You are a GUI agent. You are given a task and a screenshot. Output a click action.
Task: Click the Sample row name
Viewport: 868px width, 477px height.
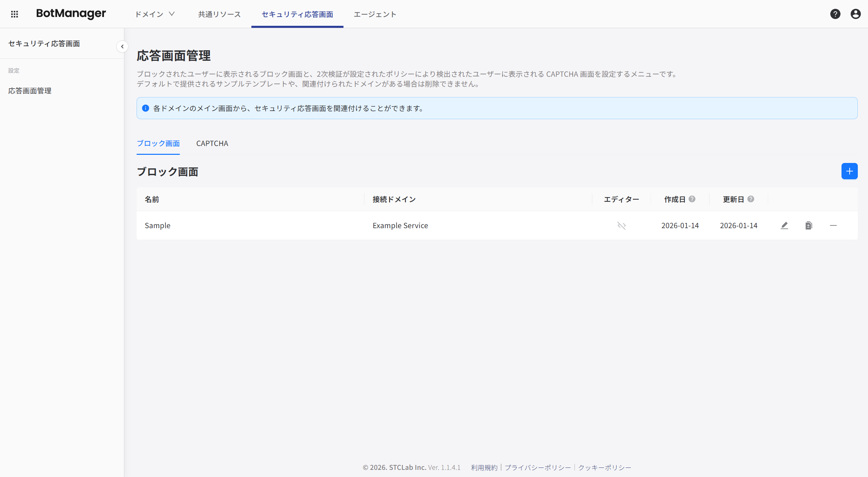click(x=157, y=225)
